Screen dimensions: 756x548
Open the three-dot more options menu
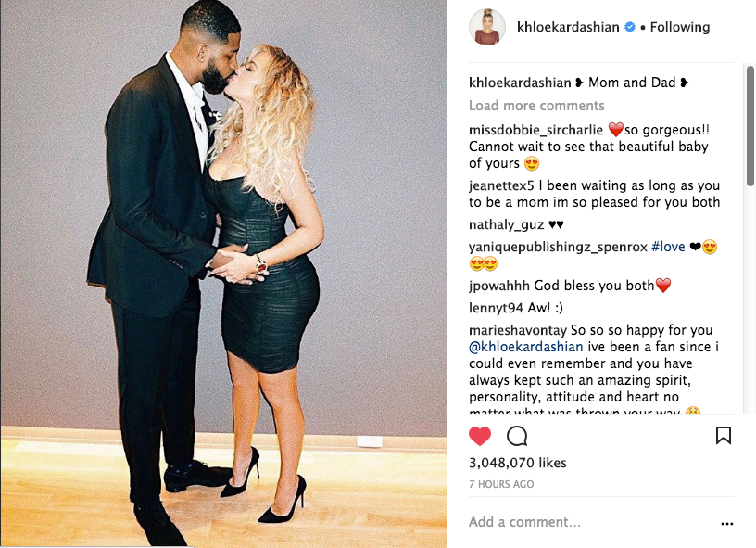tap(727, 524)
